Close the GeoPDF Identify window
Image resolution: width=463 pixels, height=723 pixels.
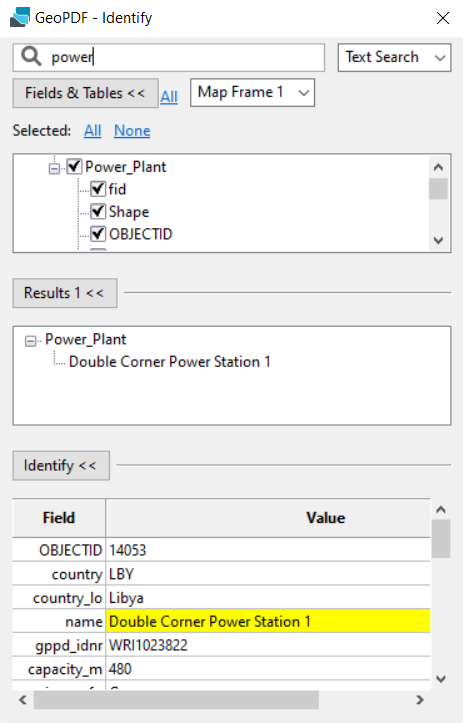point(443,18)
